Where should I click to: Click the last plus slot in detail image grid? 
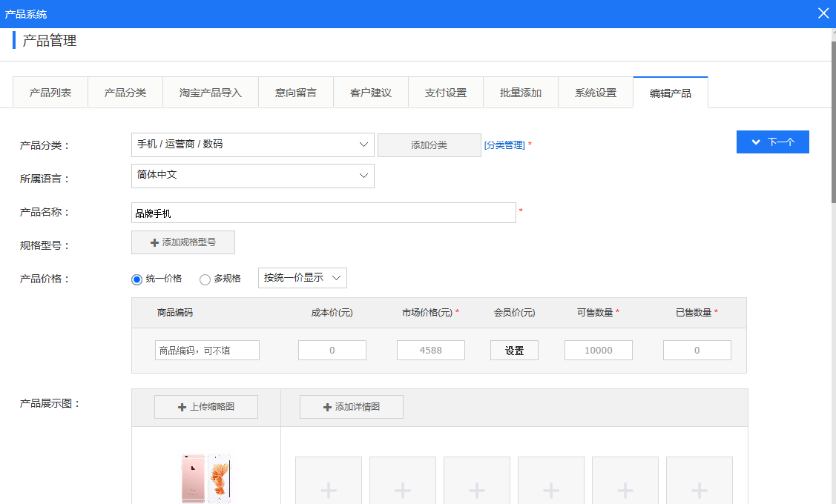pyautogui.click(x=699, y=489)
